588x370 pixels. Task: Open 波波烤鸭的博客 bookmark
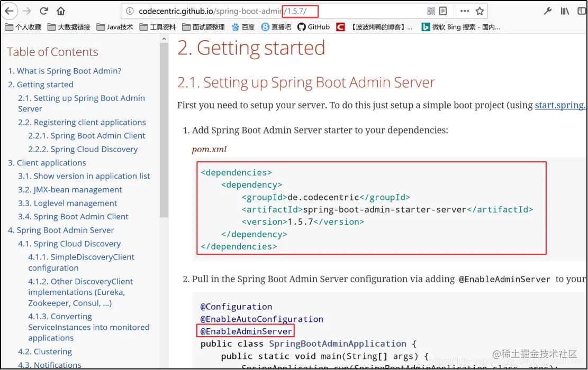(x=374, y=27)
